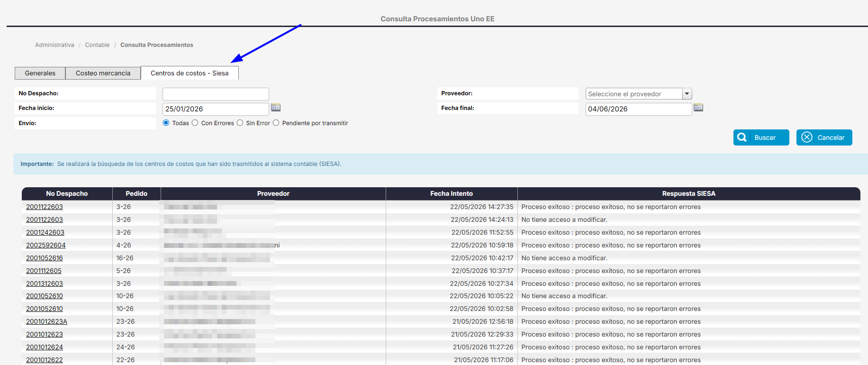Screen dimensions: 868x365
Task: Click the Pedido cell 24-26
Action: coord(126,347)
